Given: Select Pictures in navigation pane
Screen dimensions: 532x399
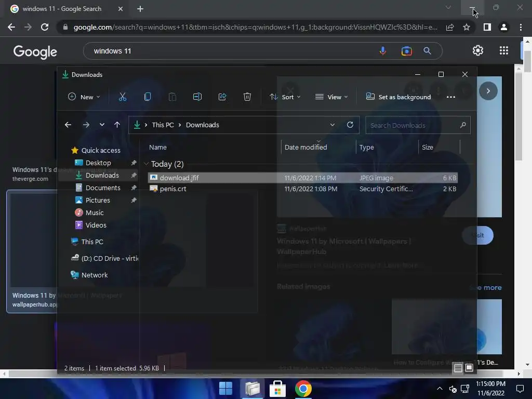Looking at the screenshot, I should pyautogui.click(x=92, y=200).
